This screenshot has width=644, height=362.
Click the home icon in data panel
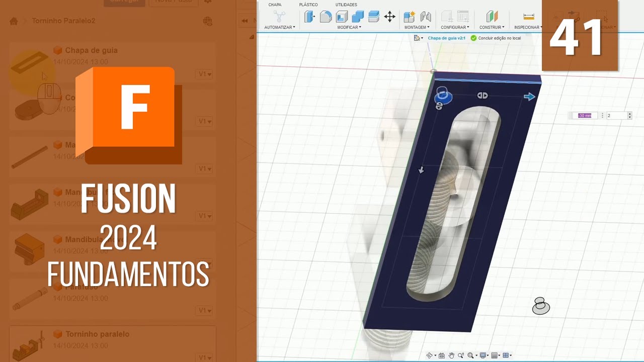click(x=14, y=21)
